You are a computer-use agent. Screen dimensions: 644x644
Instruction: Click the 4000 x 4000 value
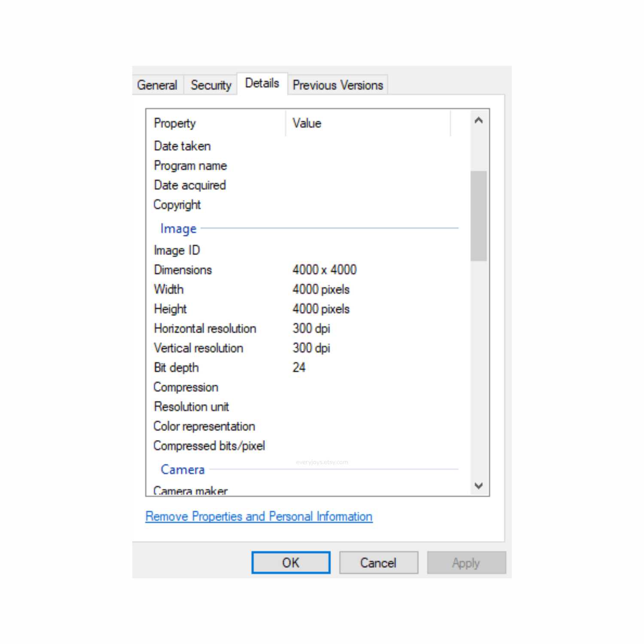325,270
